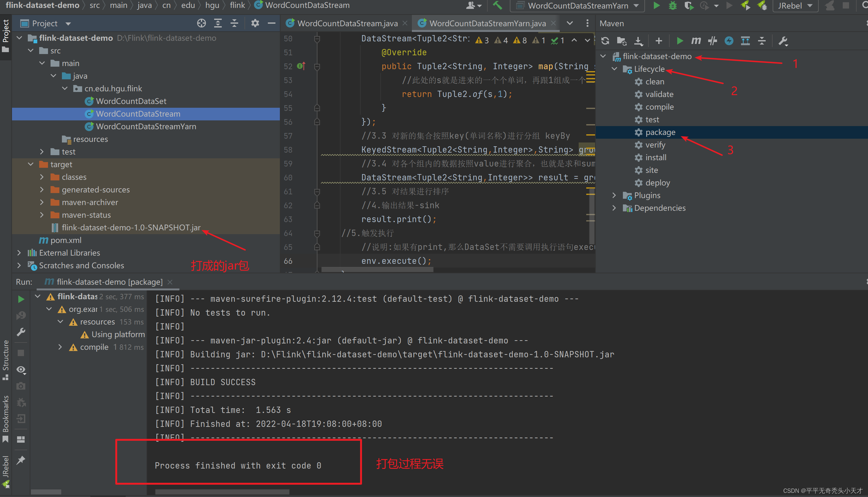Toggle the eye icon in Run panel
This screenshot has height=497, width=868.
coord(21,370)
